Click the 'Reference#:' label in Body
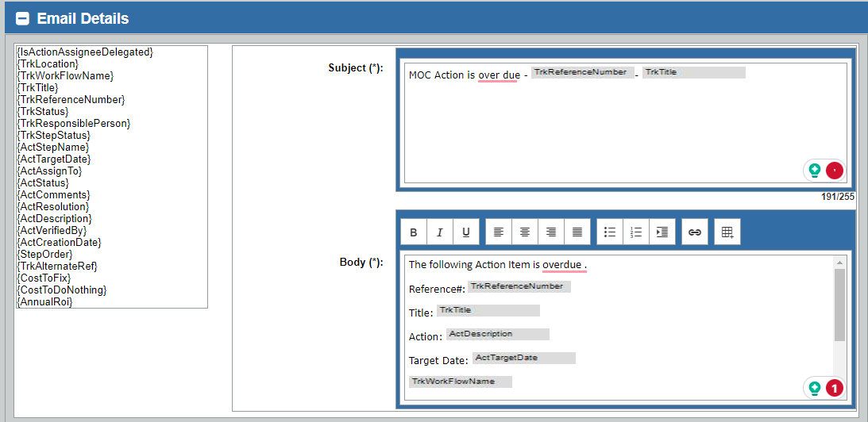The image size is (868, 422). (437, 290)
